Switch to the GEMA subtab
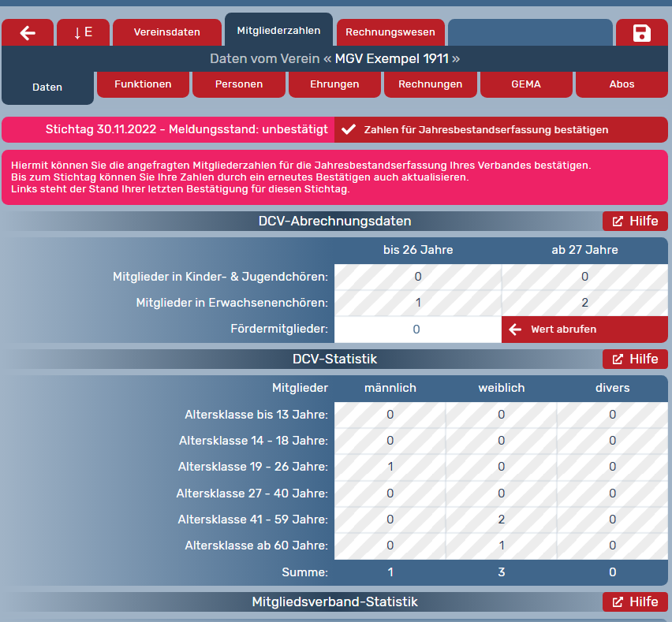The height and width of the screenshot is (622, 672). [x=526, y=84]
